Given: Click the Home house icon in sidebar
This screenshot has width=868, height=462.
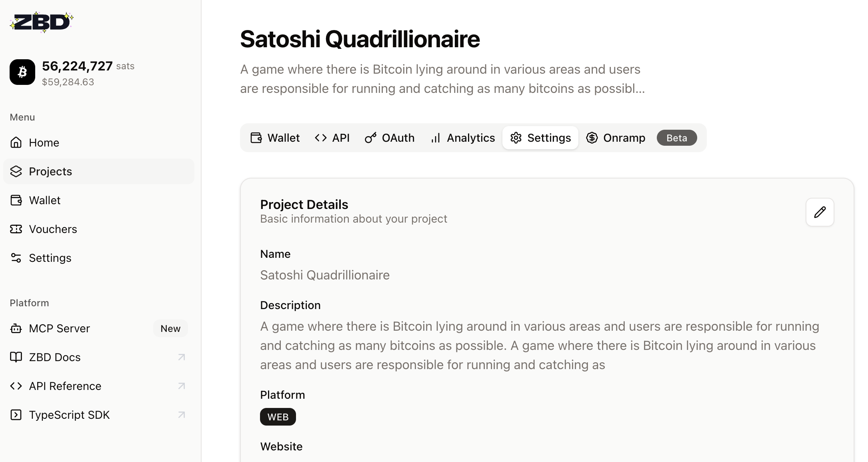Looking at the screenshot, I should (x=16, y=143).
